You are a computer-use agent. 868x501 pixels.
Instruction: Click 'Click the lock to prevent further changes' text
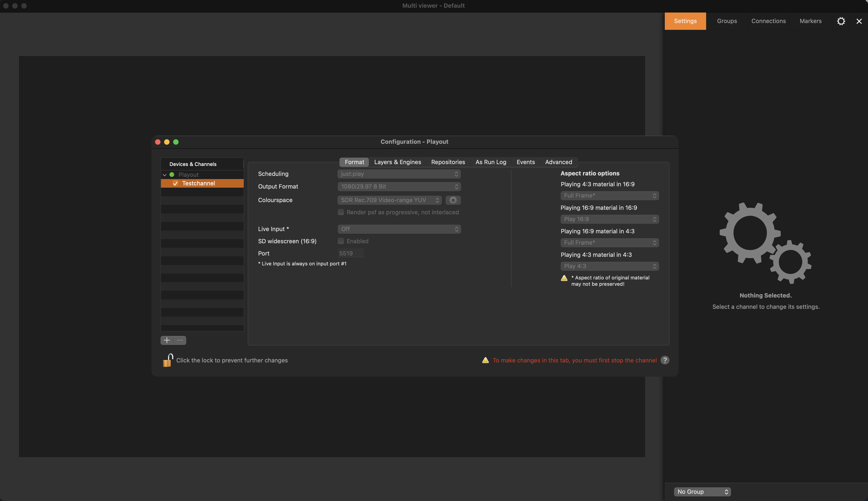click(232, 360)
